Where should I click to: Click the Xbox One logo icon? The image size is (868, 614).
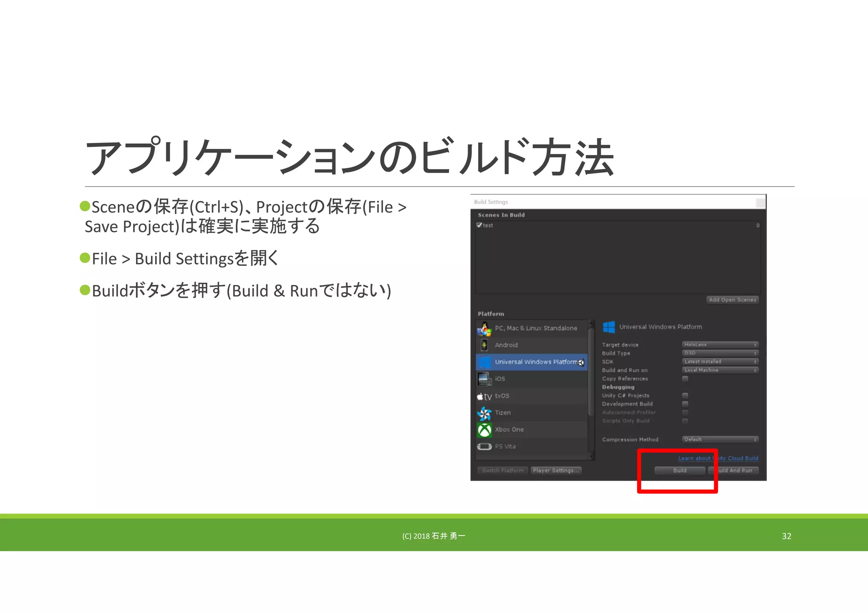click(x=484, y=430)
